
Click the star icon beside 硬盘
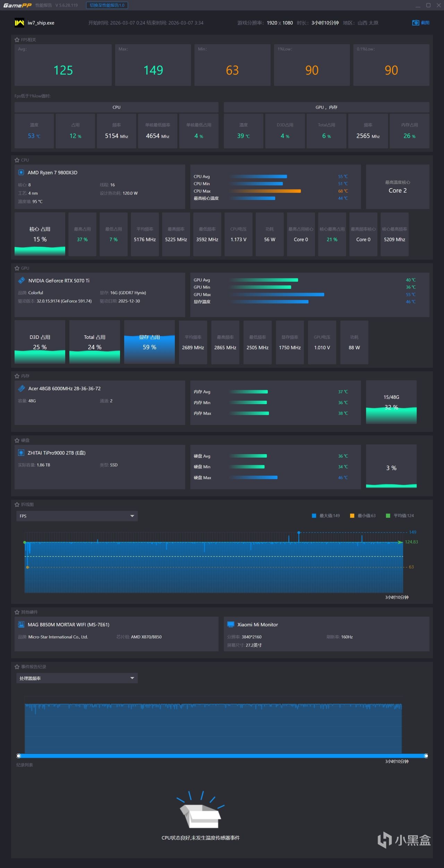point(17,440)
